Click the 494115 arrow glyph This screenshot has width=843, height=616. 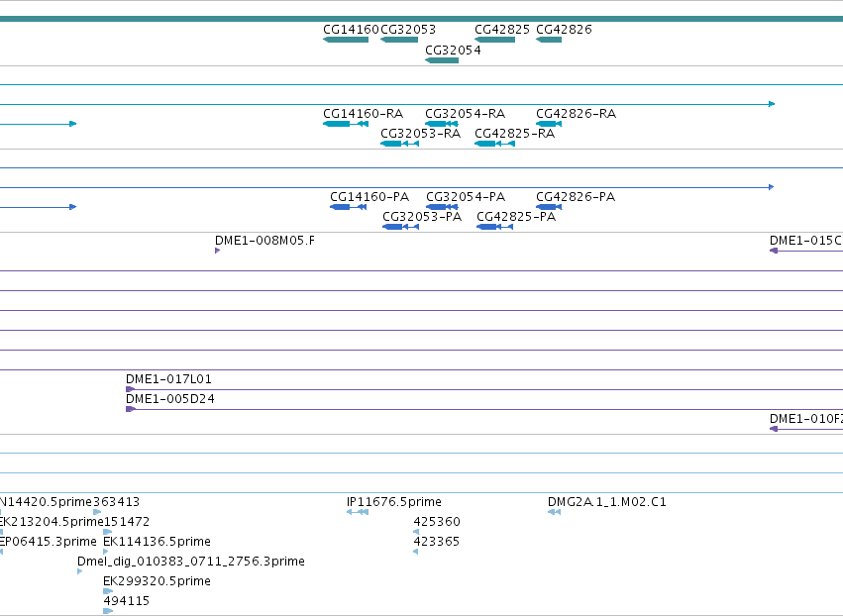pos(108,611)
